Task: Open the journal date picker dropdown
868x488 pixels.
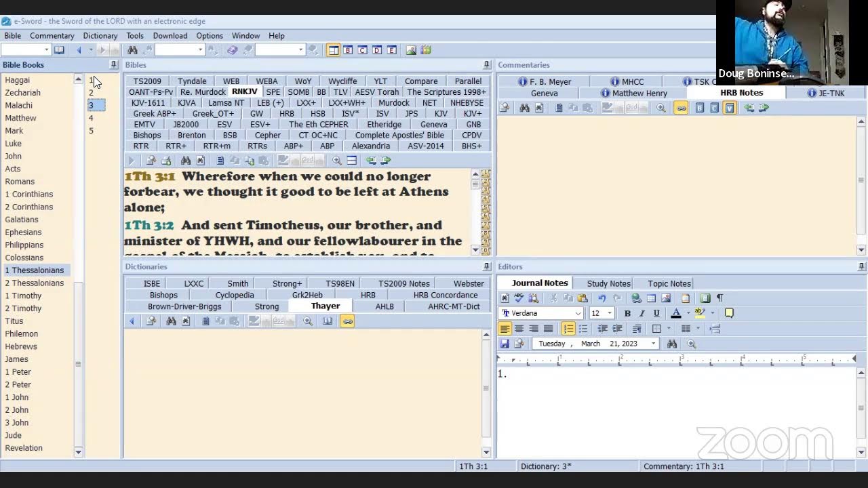Action: pyautogui.click(x=653, y=344)
